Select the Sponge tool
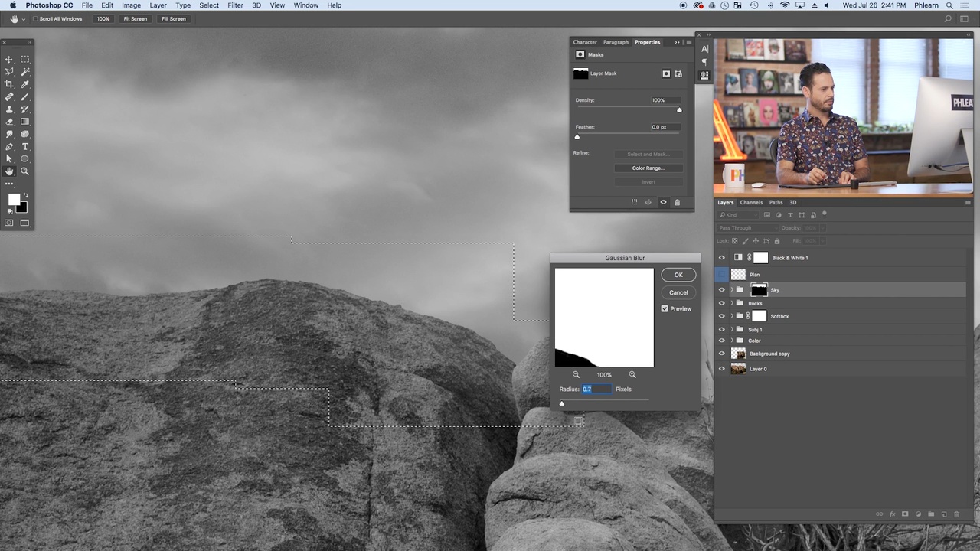 pos(25,134)
